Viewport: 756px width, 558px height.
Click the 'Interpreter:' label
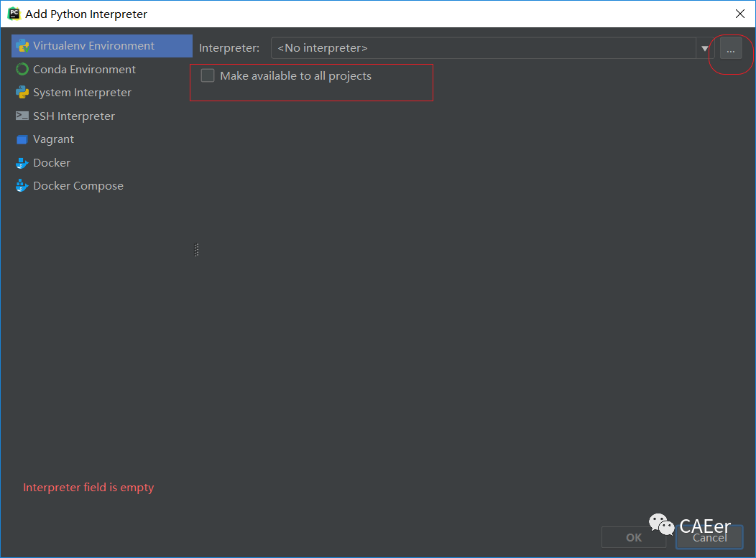coord(229,48)
